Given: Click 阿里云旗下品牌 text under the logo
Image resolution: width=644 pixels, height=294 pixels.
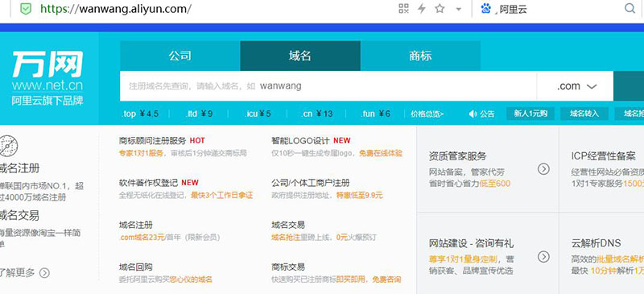Looking at the screenshot, I should pyautogui.click(x=47, y=101).
